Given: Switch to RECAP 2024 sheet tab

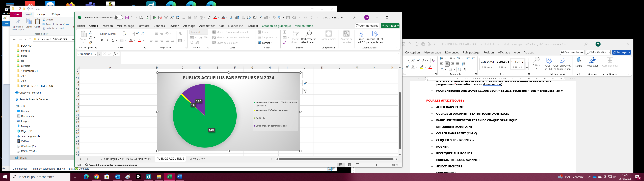Looking at the screenshot, I should pos(197,159).
